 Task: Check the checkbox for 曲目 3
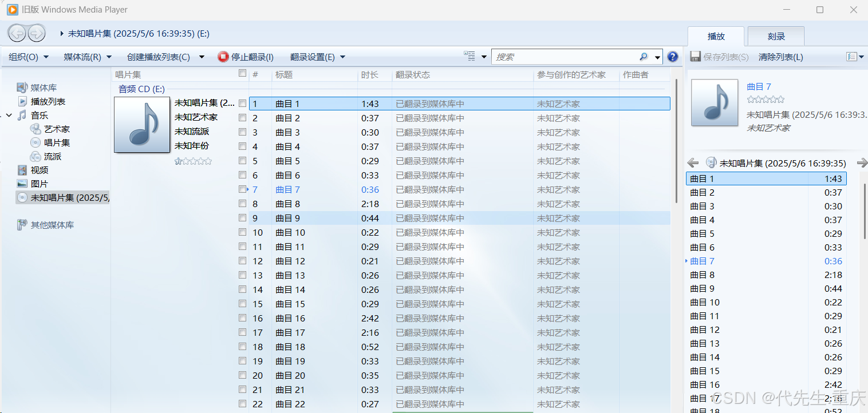242,132
